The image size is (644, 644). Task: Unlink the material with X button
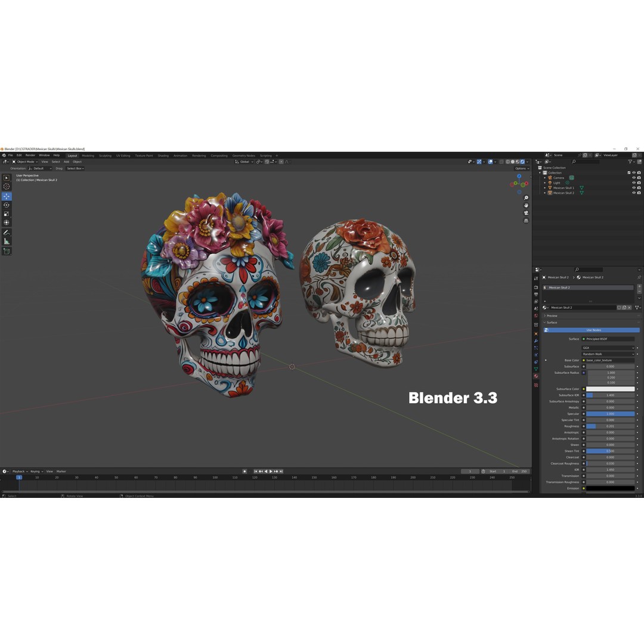click(x=629, y=308)
